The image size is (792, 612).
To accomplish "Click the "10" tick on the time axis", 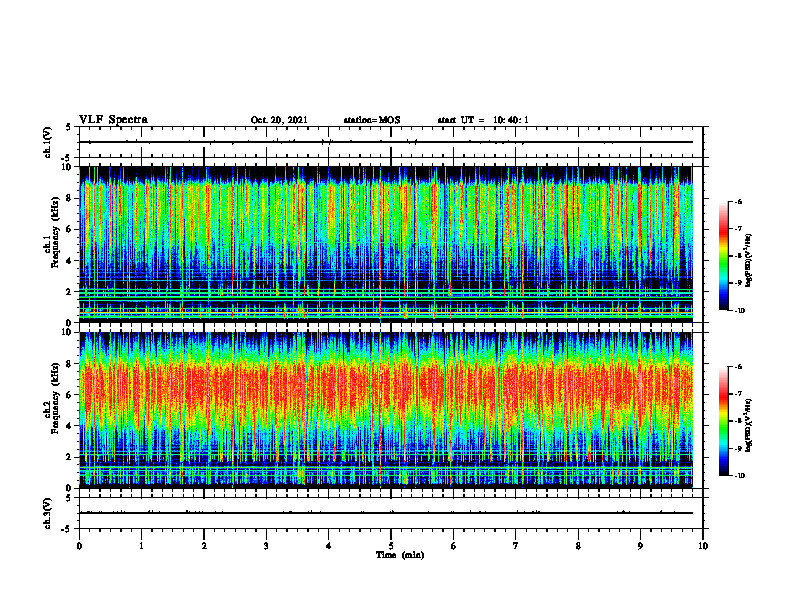I will click(x=703, y=546).
